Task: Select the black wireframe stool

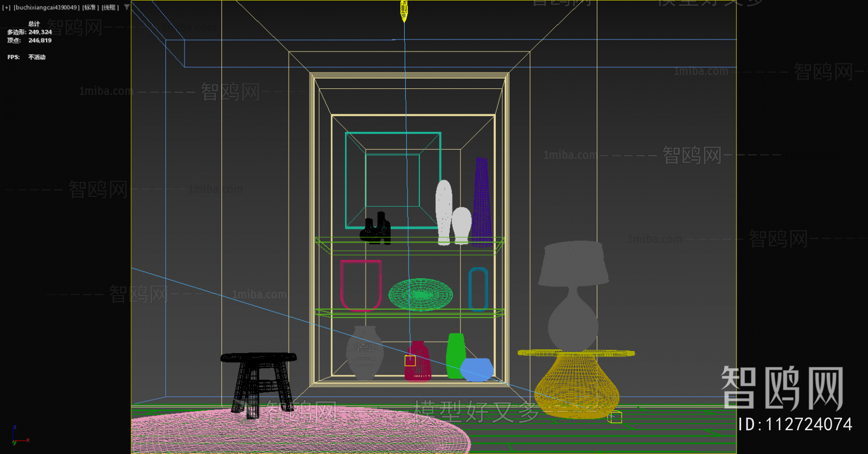Action: (x=258, y=380)
